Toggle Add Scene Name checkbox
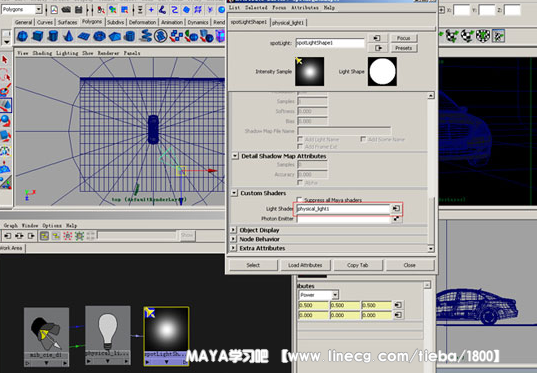Image resolution: width=537 pixels, height=373 pixels. (363, 139)
